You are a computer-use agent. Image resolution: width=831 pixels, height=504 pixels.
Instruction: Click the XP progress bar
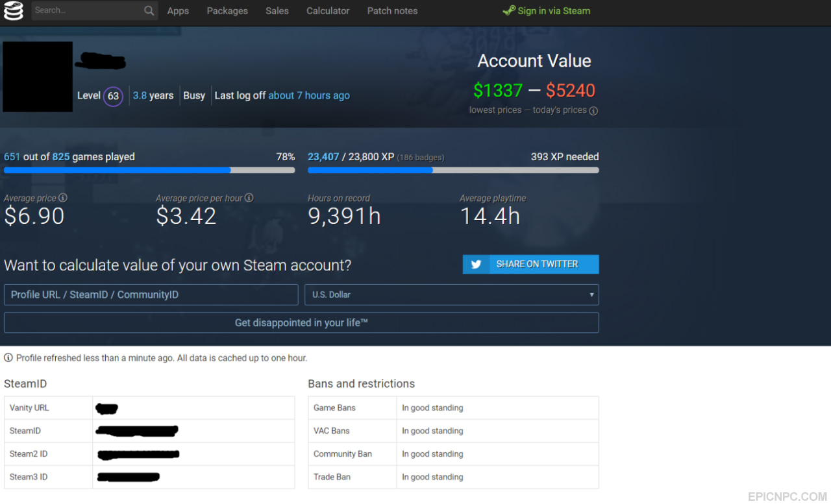coord(453,170)
